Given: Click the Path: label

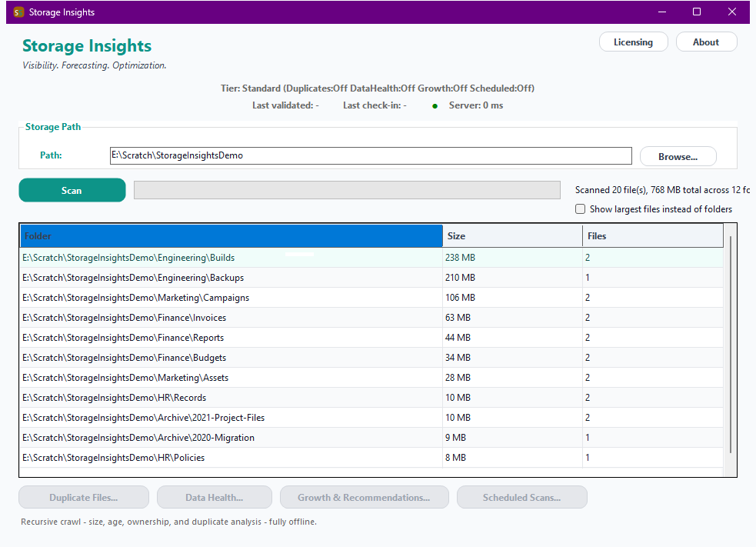Looking at the screenshot, I should pyautogui.click(x=51, y=155).
